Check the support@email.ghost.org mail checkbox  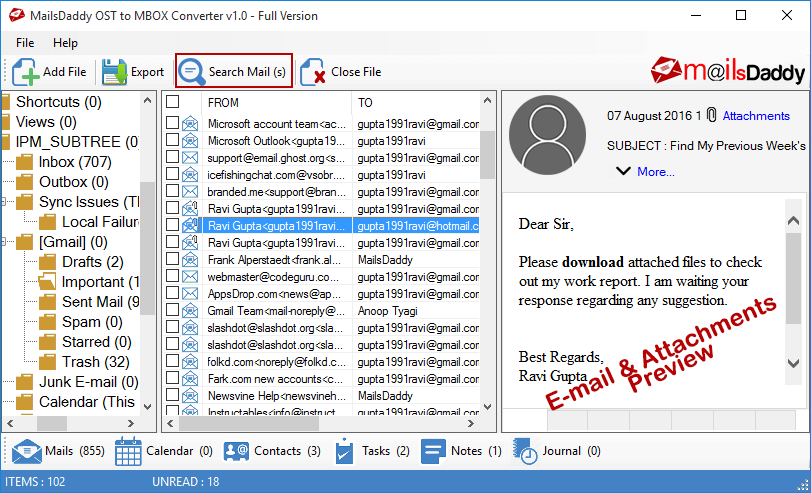(172, 157)
